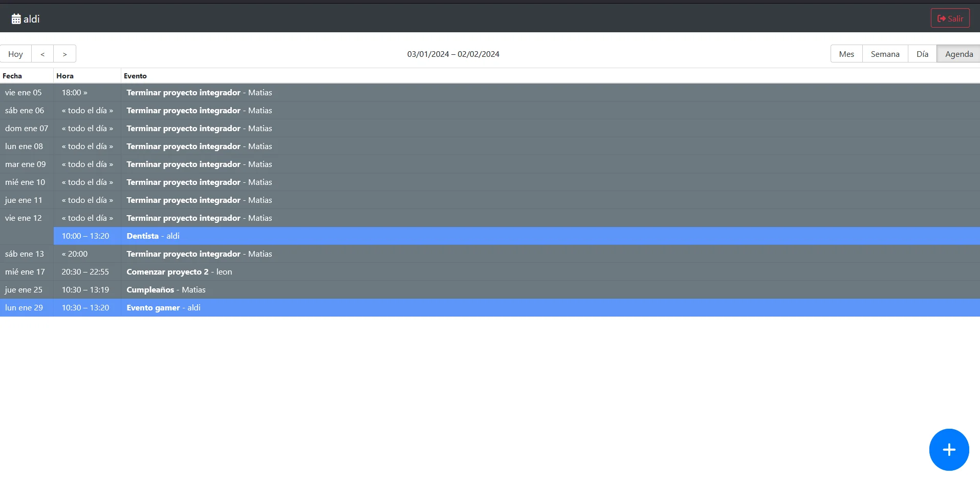Open Comenzar proyecto 2 event by leon
The image size is (980, 481).
pos(550,271)
